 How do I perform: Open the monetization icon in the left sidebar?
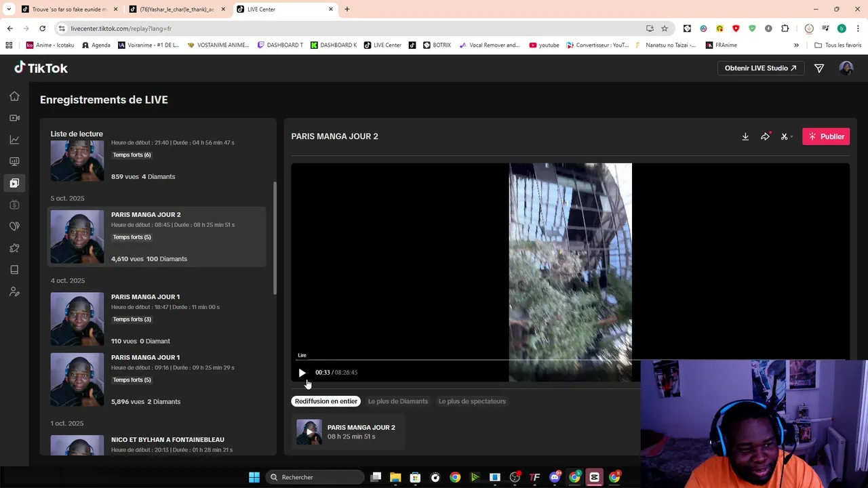[14, 205]
